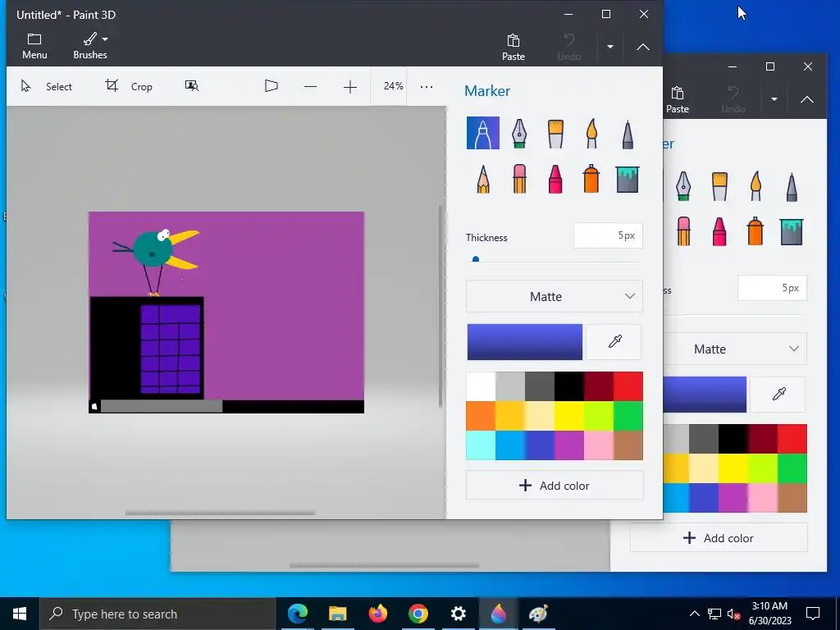Choose the Fill bucket in back window
Viewport: 840px width, 630px height.
point(792,231)
